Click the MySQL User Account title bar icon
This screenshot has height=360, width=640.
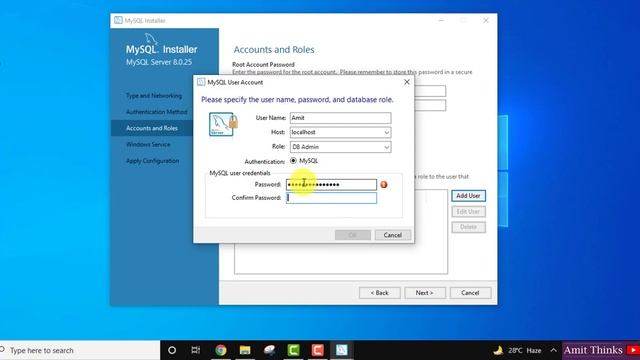pos(201,82)
